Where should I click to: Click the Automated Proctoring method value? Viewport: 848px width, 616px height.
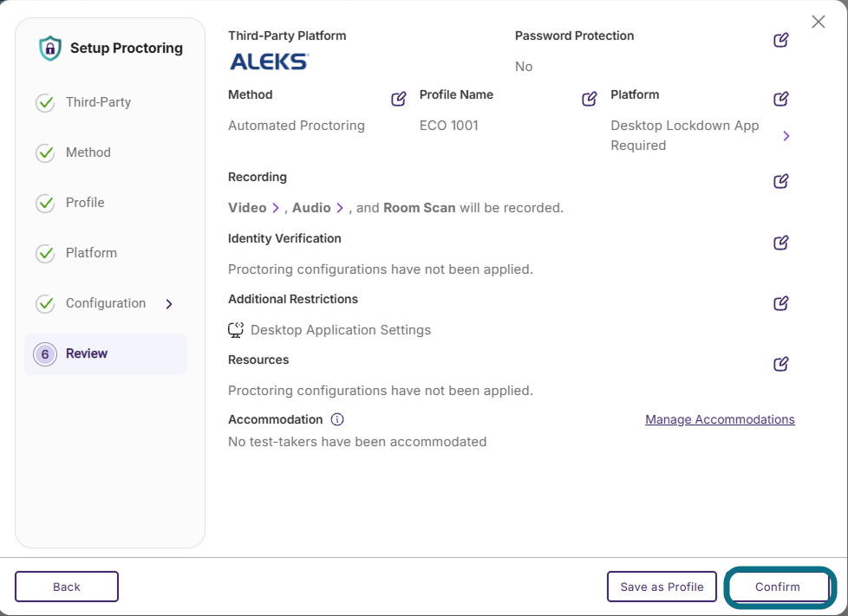tap(297, 126)
